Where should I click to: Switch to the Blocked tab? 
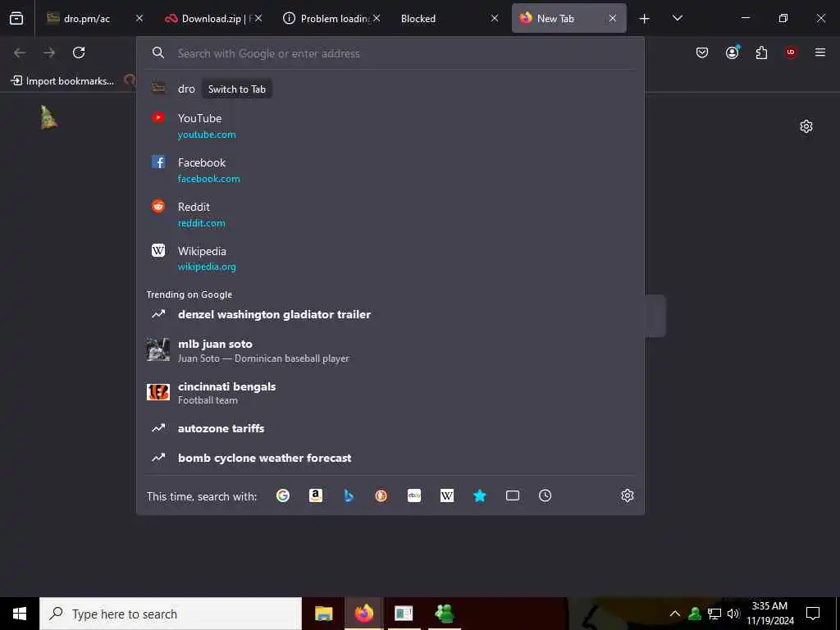(449, 18)
